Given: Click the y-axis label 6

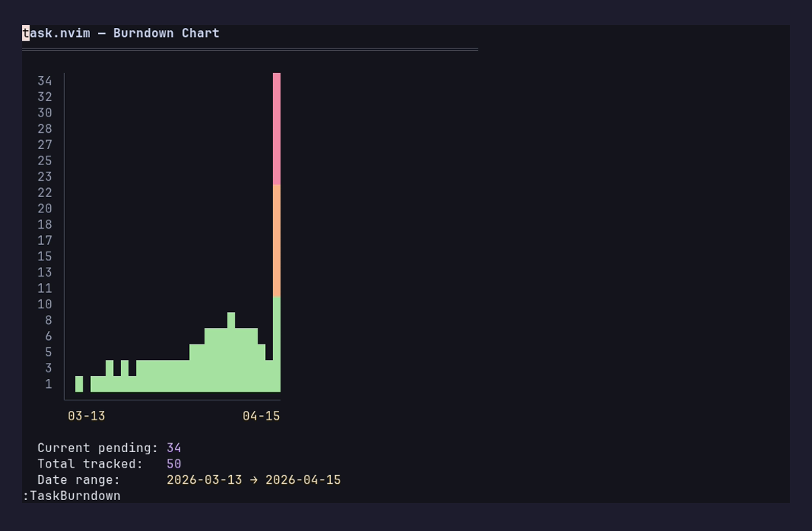Looking at the screenshot, I should pos(48,336).
